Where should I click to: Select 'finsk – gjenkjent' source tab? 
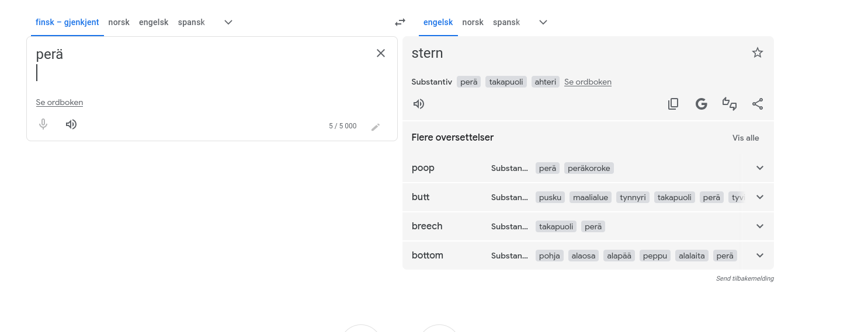[67, 22]
